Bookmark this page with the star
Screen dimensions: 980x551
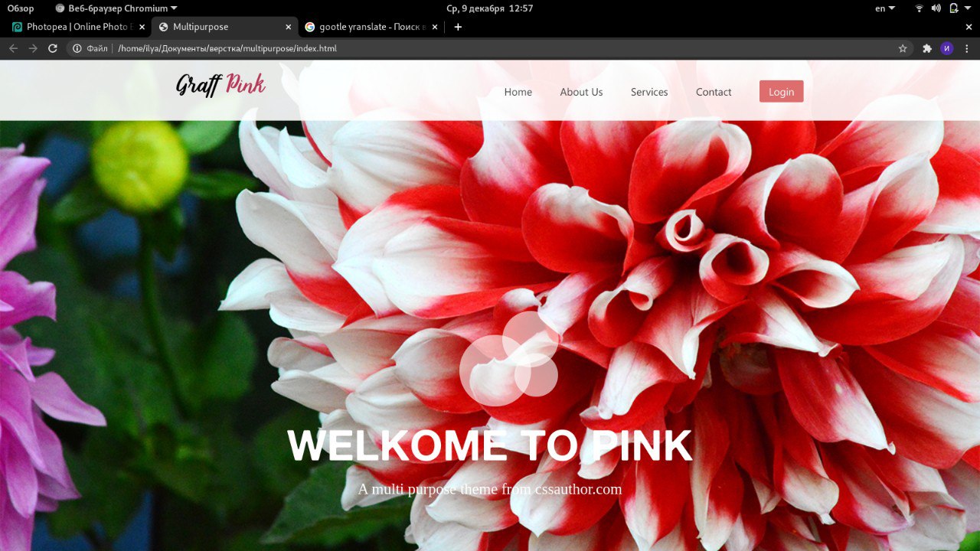pyautogui.click(x=903, y=48)
